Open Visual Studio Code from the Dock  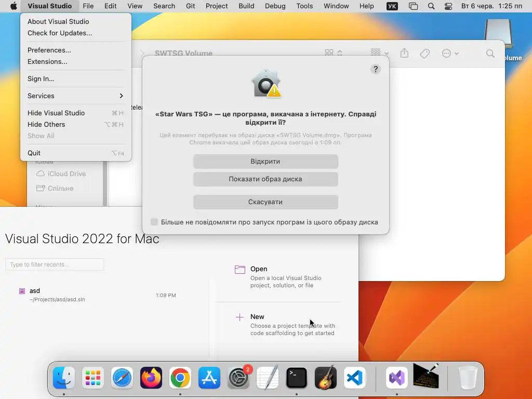click(355, 378)
